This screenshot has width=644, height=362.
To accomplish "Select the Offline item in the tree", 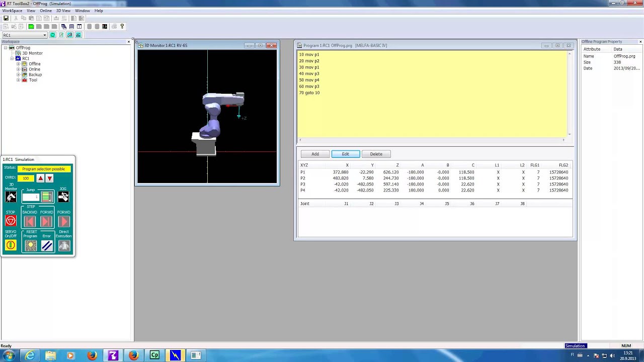I will coord(34,64).
